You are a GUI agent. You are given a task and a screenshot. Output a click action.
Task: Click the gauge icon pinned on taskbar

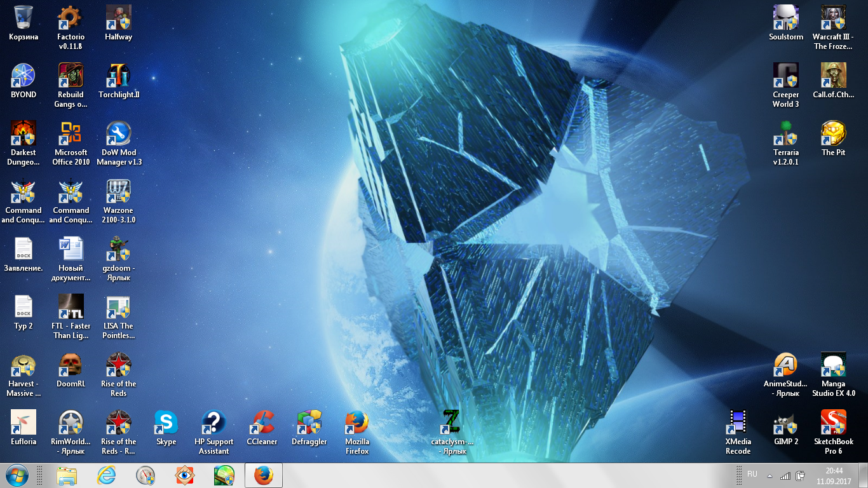[x=146, y=475]
